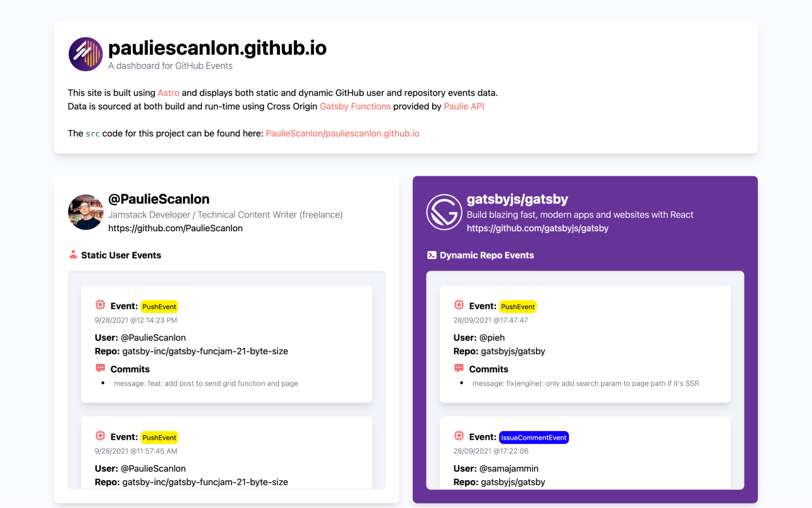The image size is (812, 508).
Task: Open the Astro link
Action: 168,93
